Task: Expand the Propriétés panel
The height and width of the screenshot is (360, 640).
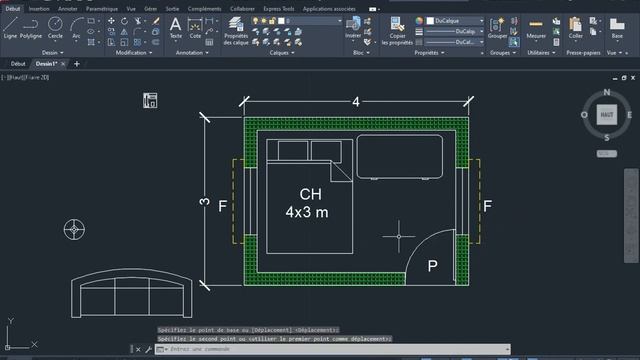Action: (x=442, y=53)
